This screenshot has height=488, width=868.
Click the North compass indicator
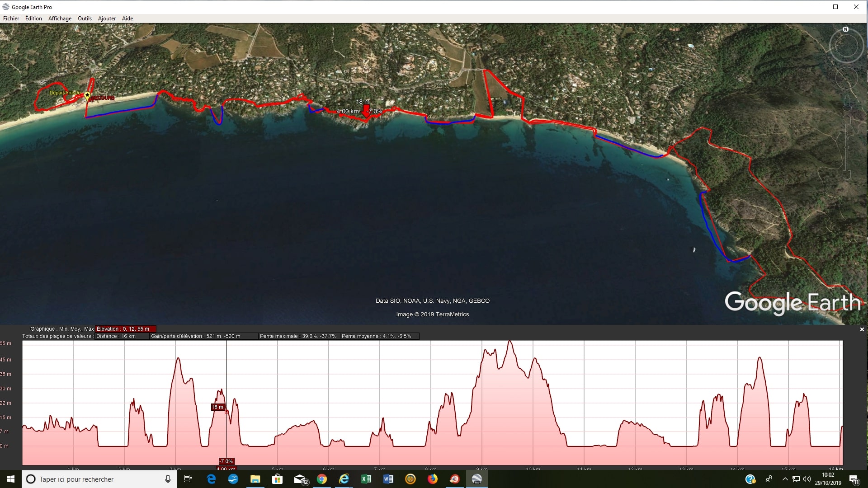[x=845, y=29]
